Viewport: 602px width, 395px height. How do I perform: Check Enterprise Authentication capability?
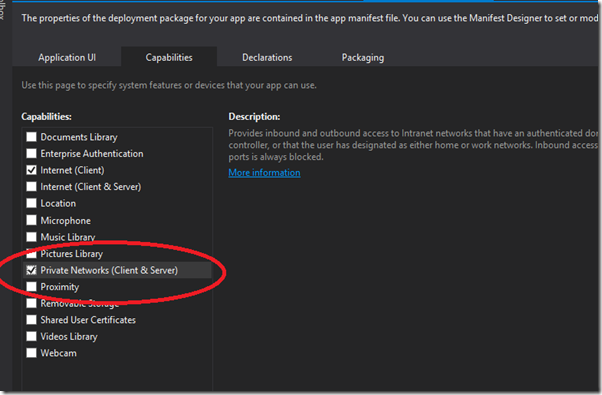31,154
